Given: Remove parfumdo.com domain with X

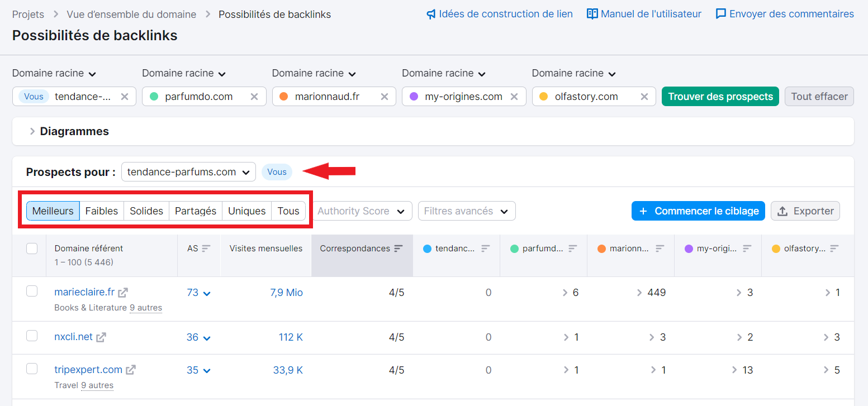Looking at the screenshot, I should point(254,97).
